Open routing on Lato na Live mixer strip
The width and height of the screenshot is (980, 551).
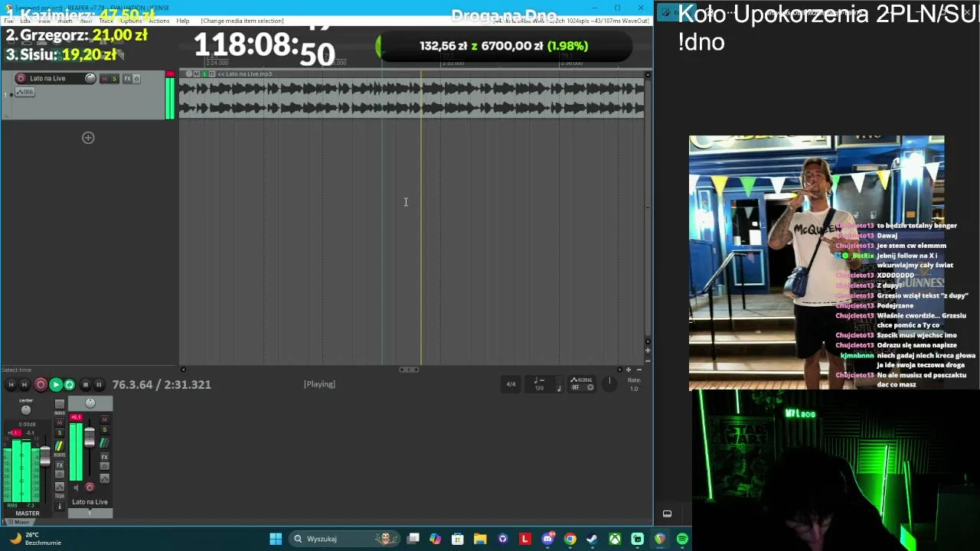click(x=105, y=443)
